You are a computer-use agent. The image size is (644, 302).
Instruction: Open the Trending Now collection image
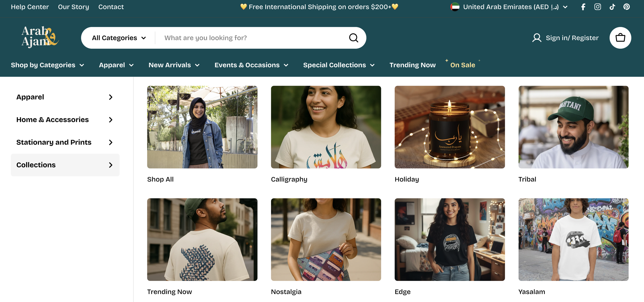tap(202, 239)
